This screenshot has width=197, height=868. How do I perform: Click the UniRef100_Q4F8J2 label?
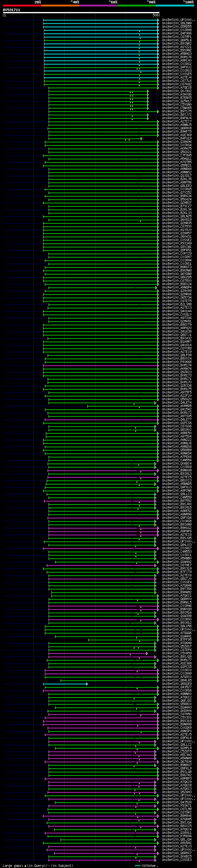click(177, 67)
